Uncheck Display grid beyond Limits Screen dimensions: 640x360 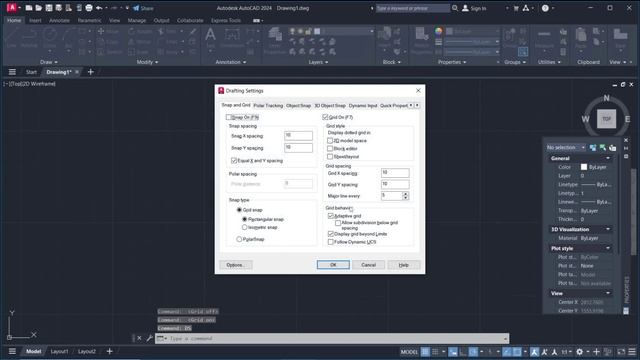click(x=331, y=234)
